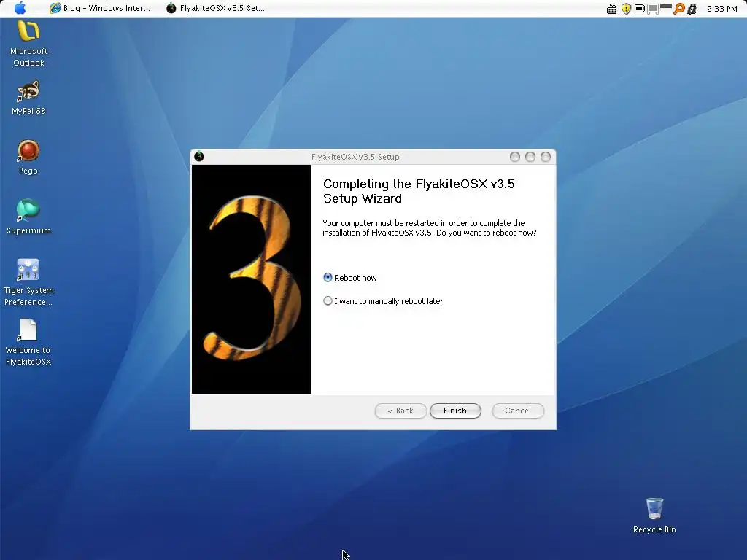This screenshot has width=747, height=560.
Task: Click the orange magnifier tray icon
Action: pos(678,9)
